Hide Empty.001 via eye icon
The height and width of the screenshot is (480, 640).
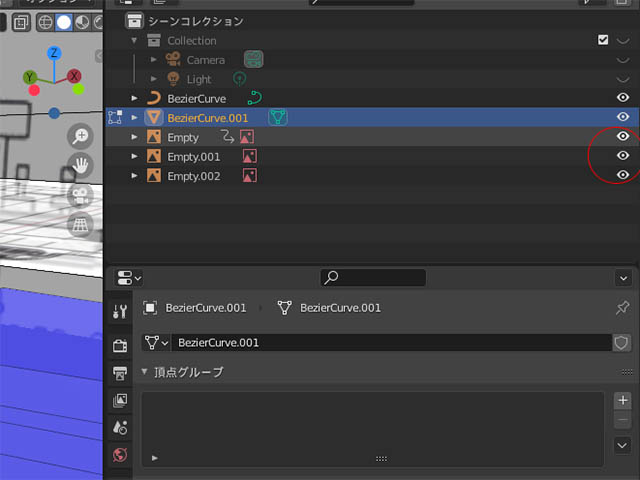pos(623,156)
